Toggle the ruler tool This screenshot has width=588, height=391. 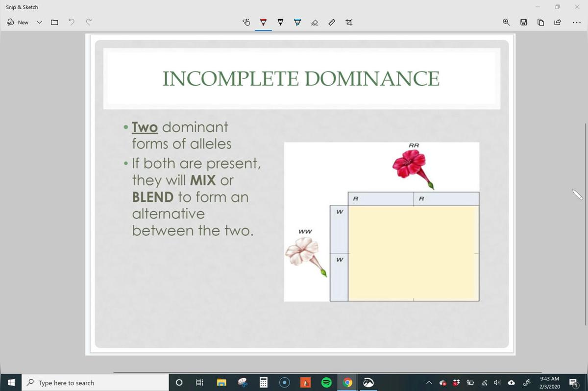tap(332, 23)
